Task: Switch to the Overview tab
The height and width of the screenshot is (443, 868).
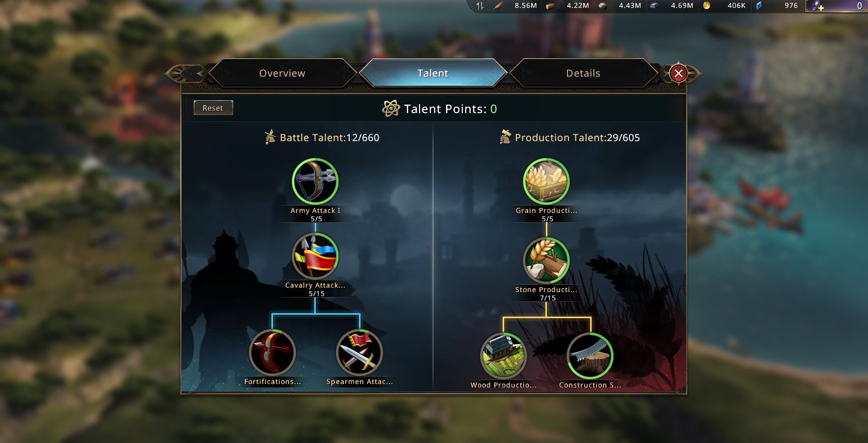Action: [x=282, y=73]
